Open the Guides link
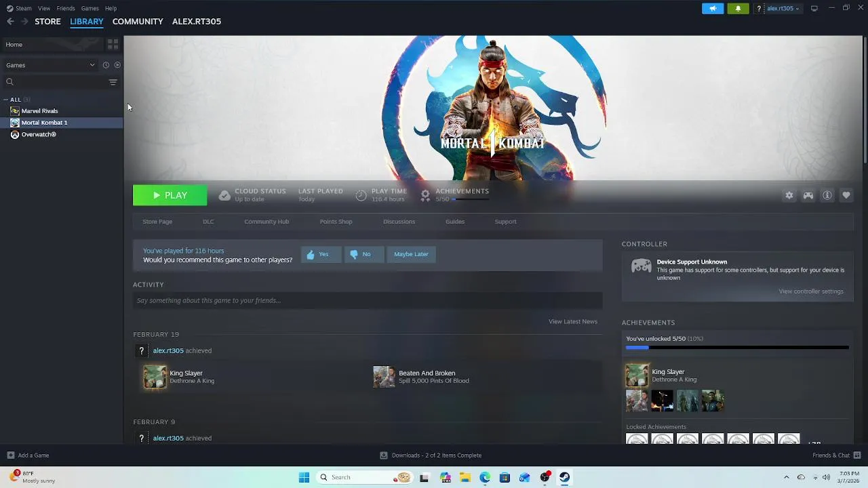This screenshot has height=488, width=868. click(455, 222)
